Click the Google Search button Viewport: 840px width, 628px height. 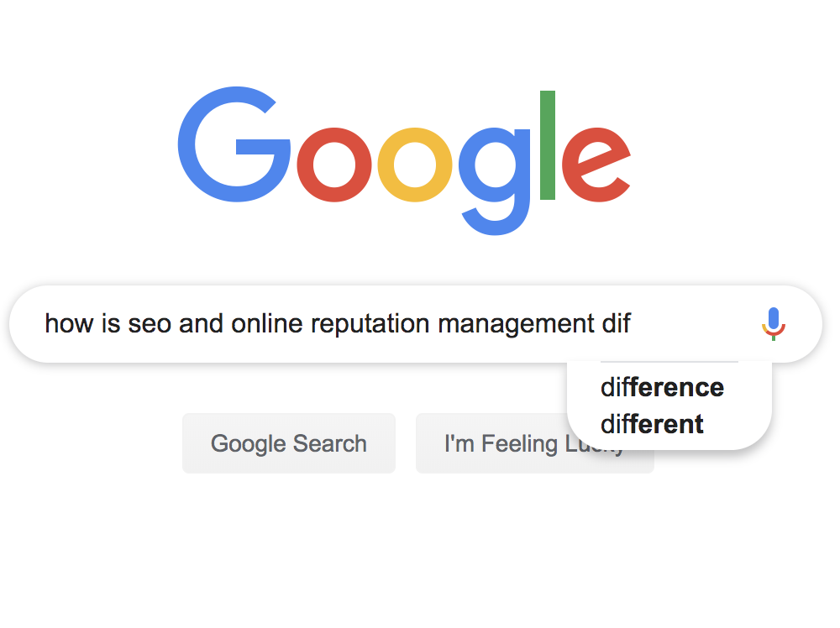tap(289, 443)
